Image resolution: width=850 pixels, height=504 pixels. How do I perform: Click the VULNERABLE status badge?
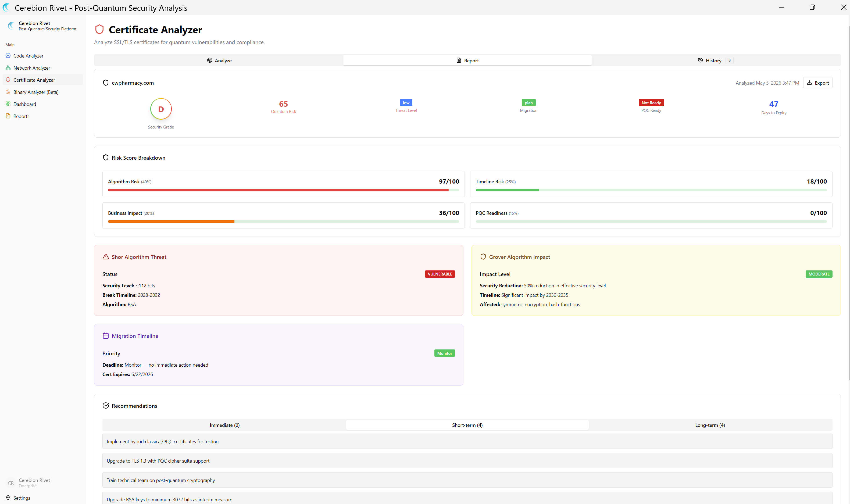[440, 274]
